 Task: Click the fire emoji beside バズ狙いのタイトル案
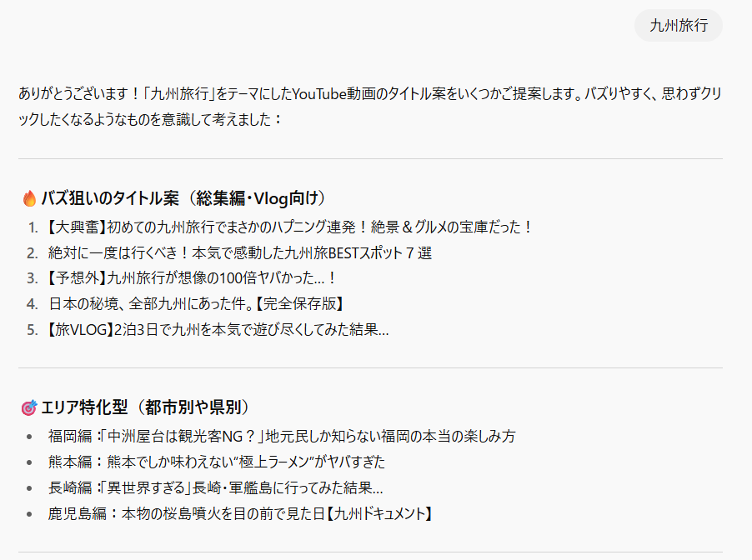29,198
